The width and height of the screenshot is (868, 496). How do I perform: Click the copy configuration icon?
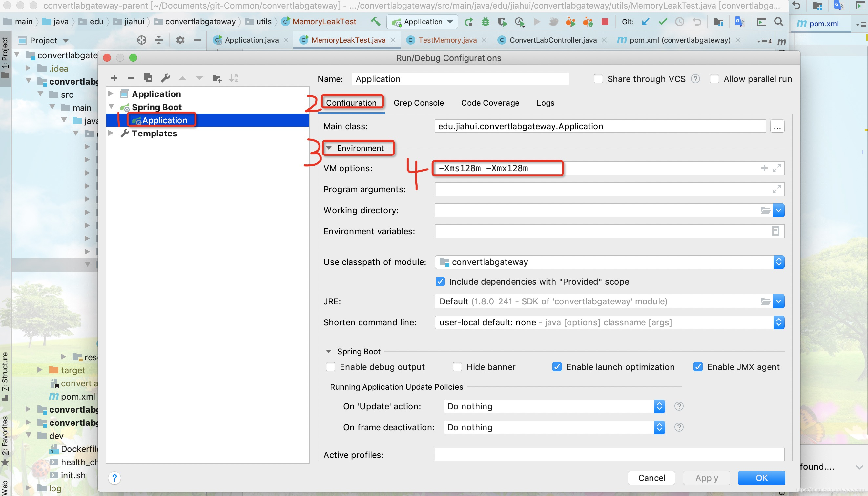click(148, 78)
